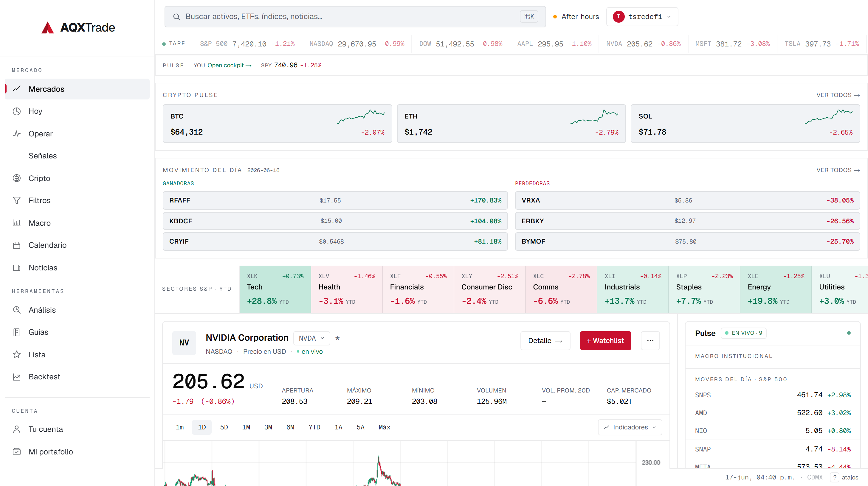
Task: Click the Lista star icon
Action: (16, 354)
